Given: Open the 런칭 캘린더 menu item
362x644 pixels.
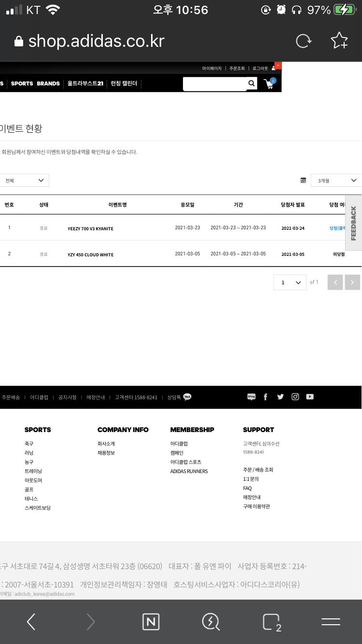Looking at the screenshot, I should click(x=124, y=84).
